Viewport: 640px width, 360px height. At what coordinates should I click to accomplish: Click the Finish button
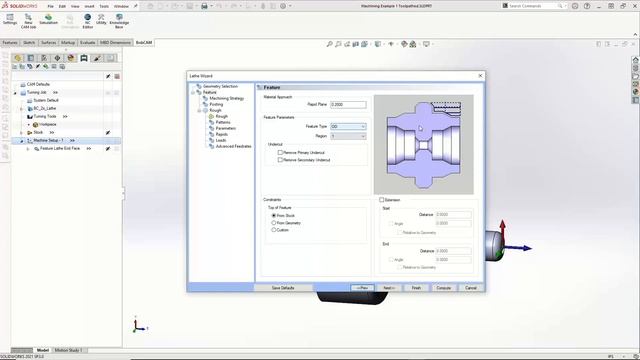click(x=416, y=288)
